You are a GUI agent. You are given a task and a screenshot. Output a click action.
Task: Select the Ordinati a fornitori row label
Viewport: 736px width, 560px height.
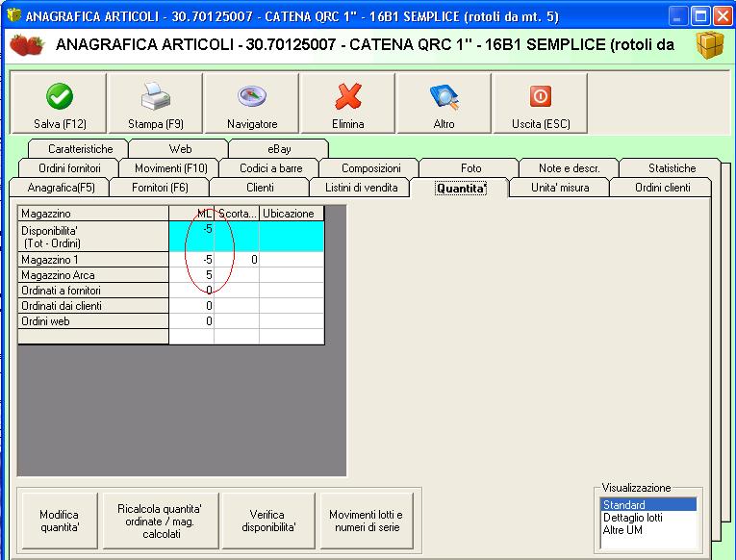tap(93, 291)
